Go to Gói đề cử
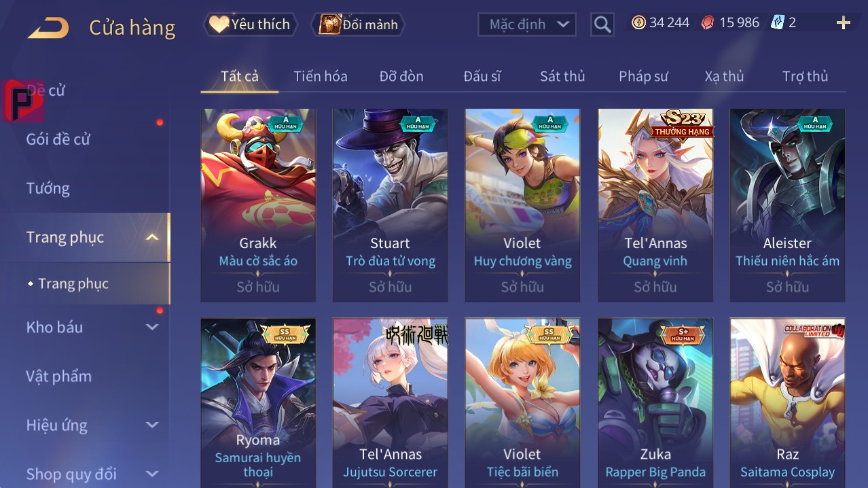 pos(58,139)
